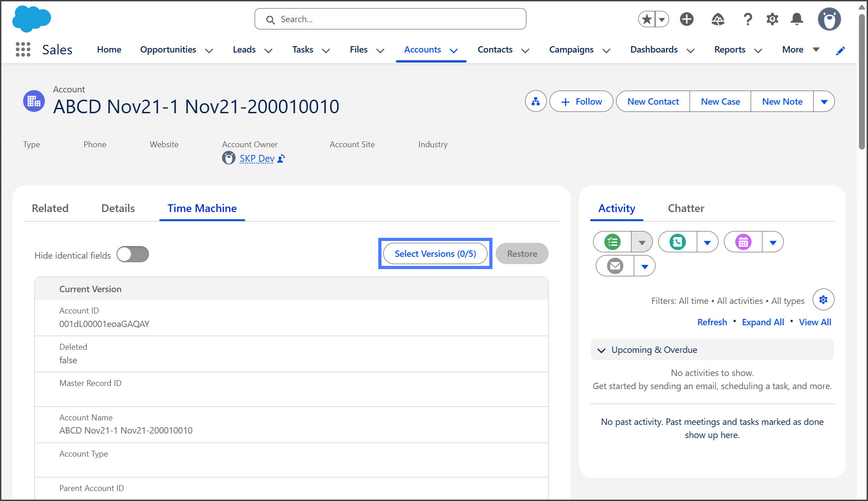Open the favorites list dropdown arrow
The height and width of the screenshot is (501, 868).
tap(662, 19)
